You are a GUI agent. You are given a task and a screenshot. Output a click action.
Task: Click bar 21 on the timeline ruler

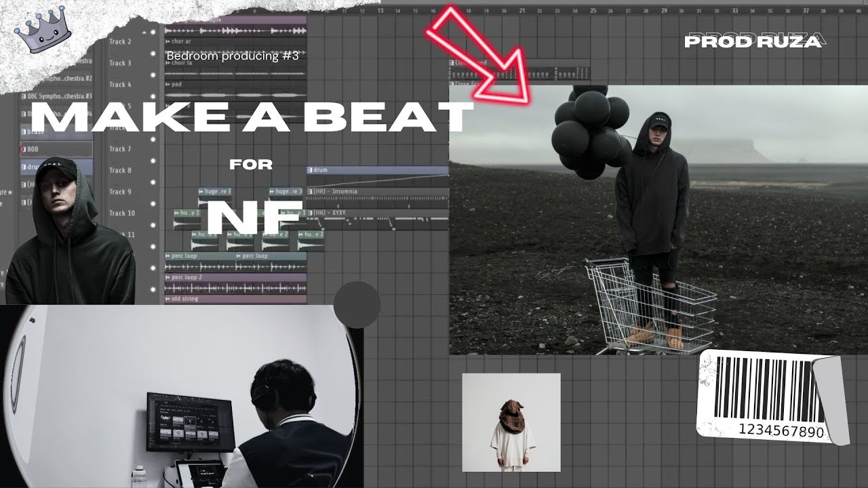point(522,10)
